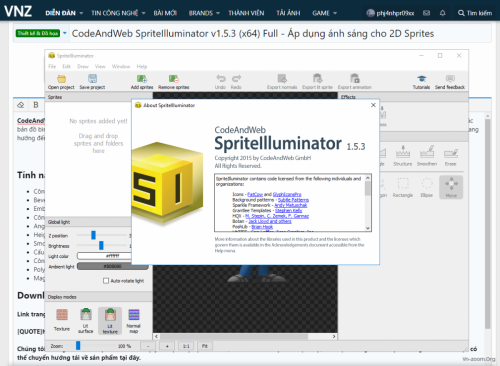Close the About SpriteIlluminator dialog

coord(373,105)
